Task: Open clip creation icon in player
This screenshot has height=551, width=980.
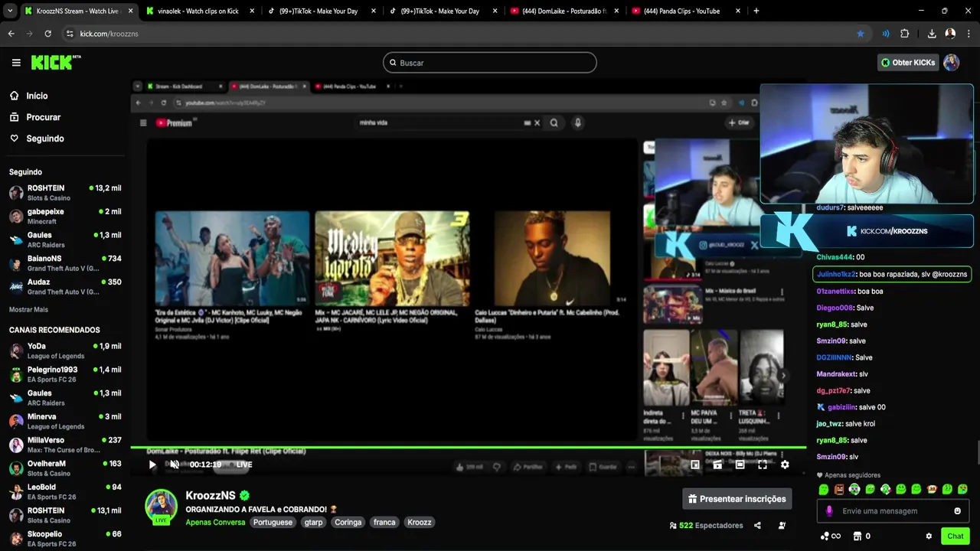Action: 717,465
